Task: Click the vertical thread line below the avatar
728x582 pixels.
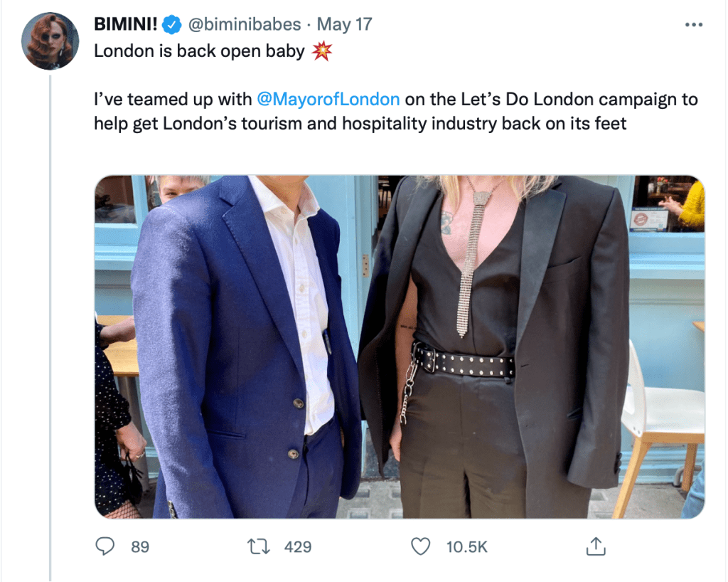Action: pyautogui.click(x=50, y=320)
